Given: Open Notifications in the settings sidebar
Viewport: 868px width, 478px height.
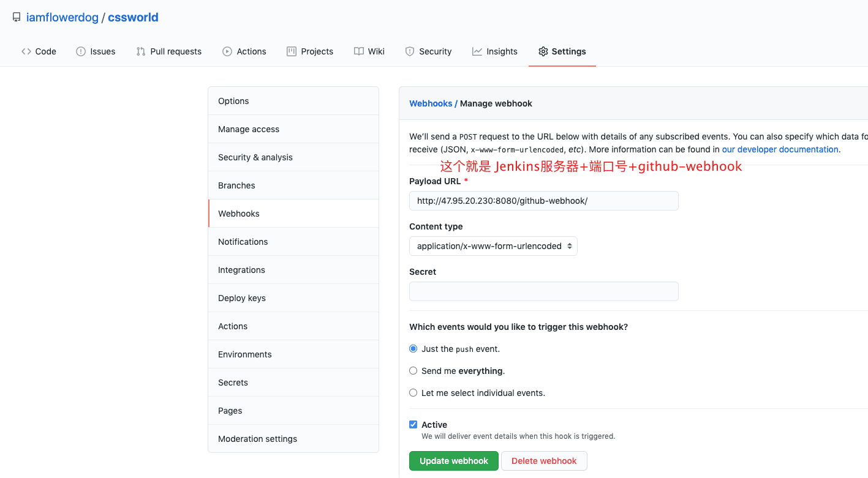Looking at the screenshot, I should [x=293, y=242].
